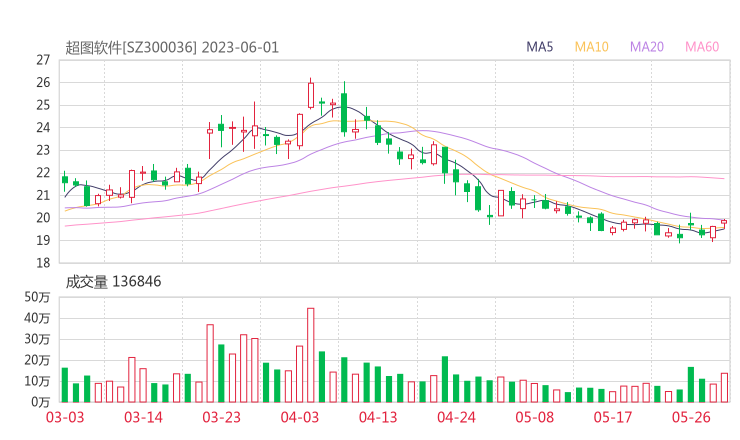Select the 04-03 date label
This screenshot has height=440, width=740.
[x=300, y=417]
